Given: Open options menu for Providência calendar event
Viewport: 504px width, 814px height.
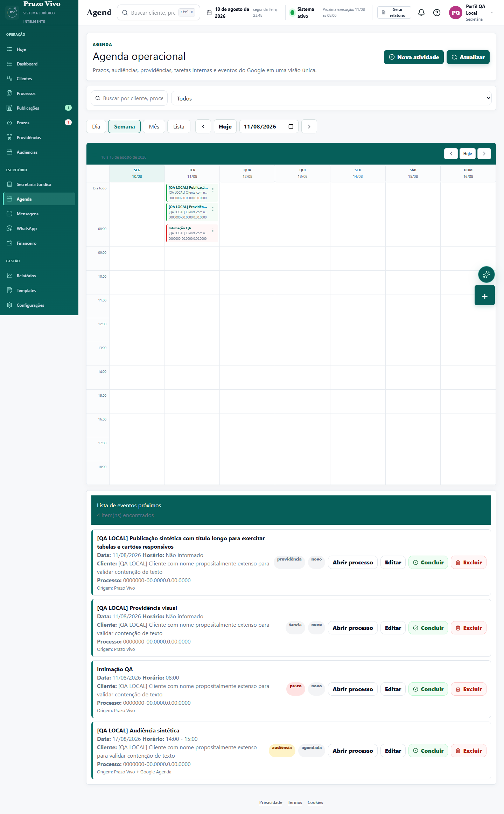Looking at the screenshot, I should coord(213,209).
